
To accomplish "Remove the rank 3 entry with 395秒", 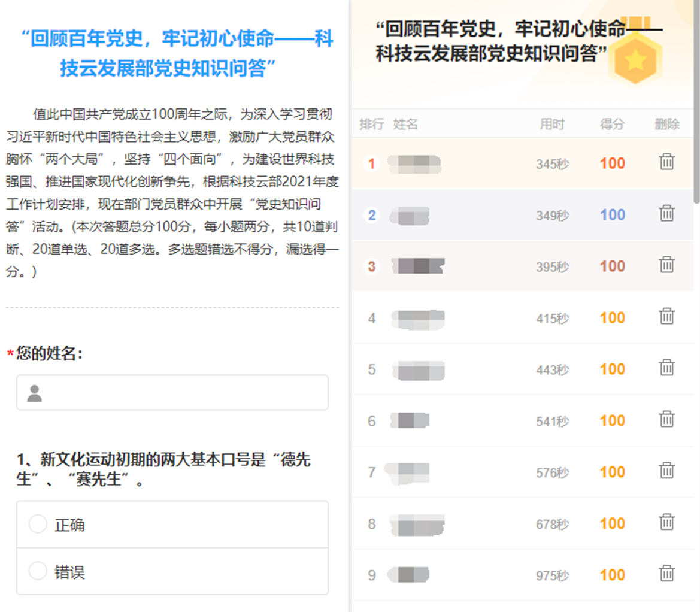I will tap(666, 265).
